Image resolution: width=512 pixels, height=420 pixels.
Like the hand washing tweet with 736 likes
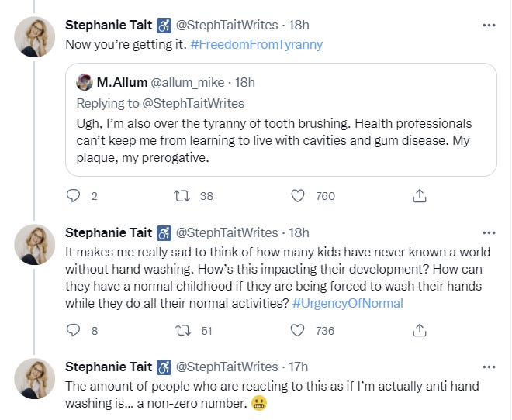(298, 330)
